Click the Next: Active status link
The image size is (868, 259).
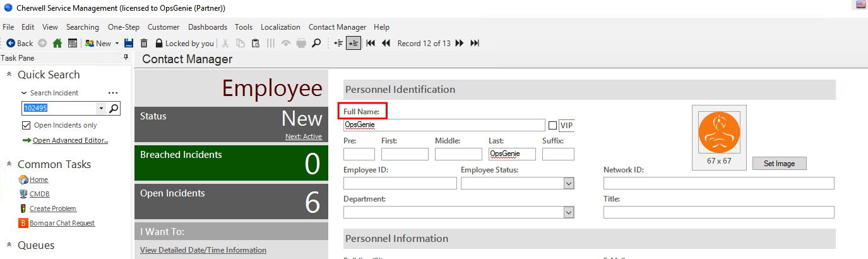point(304,136)
